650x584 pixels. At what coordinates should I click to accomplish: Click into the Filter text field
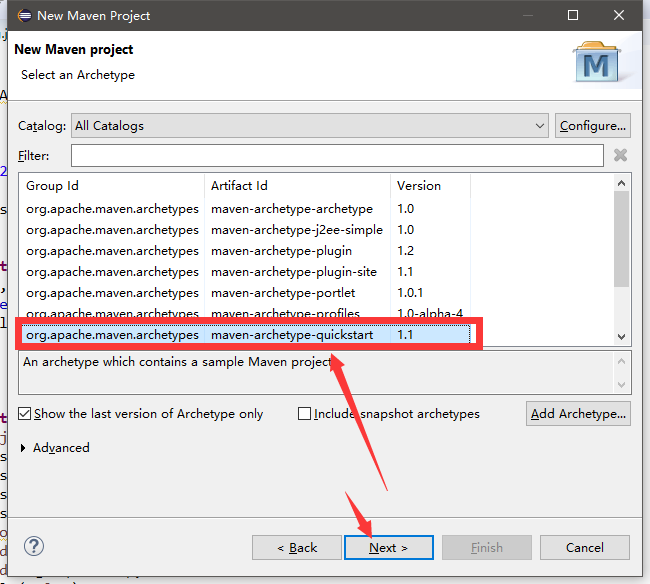[x=337, y=155]
